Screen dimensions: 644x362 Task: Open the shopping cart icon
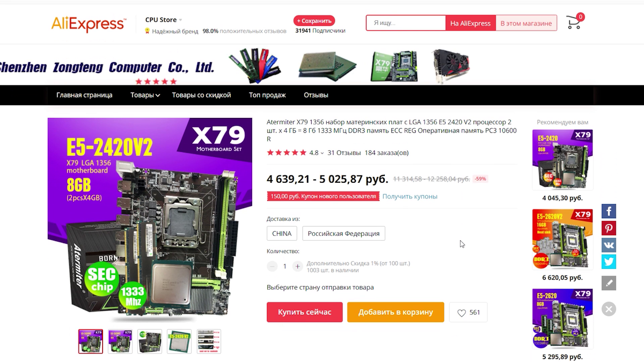click(574, 22)
